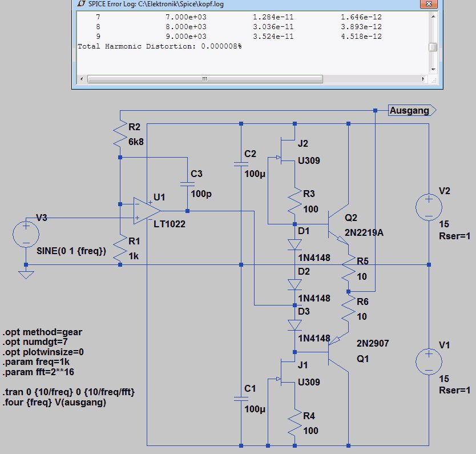The image size is (476, 454).
Task: Click the J2 U309 JFET symbol
Action: tap(287, 151)
